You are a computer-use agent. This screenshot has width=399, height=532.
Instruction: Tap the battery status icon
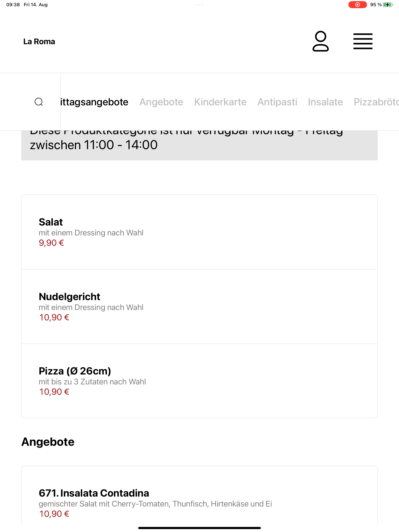388,4
